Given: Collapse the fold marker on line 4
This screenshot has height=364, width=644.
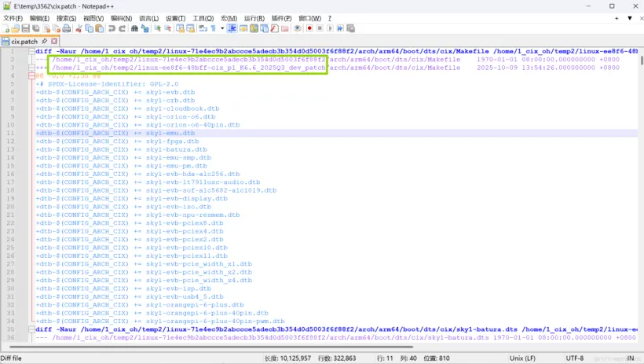Looking at the screenshot, I should coord(31,75).
